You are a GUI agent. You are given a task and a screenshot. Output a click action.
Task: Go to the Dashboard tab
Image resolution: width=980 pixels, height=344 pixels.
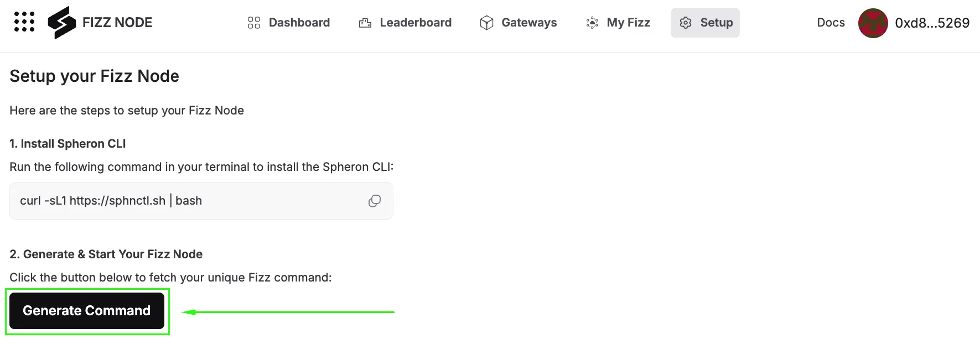pos(299,23)
